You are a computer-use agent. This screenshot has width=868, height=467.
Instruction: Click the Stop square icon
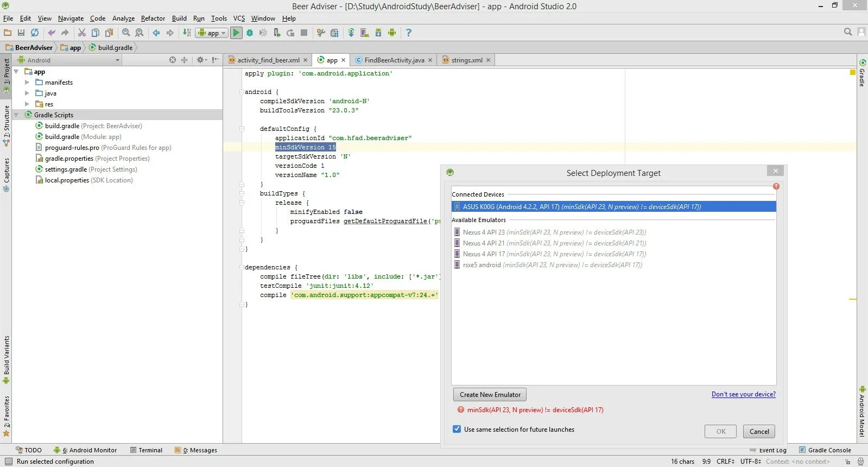click(x=304, y=33)
